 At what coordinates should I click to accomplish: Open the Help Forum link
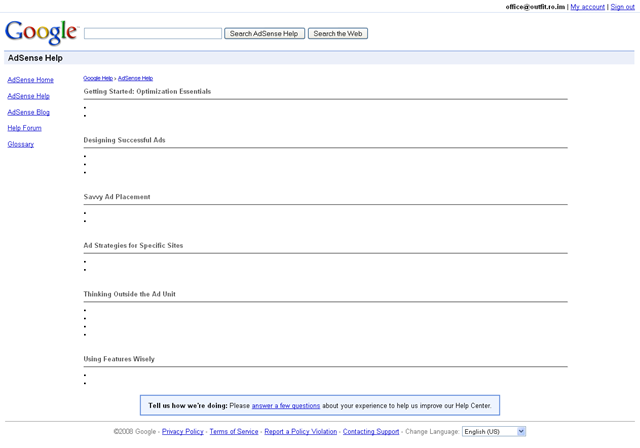tap(24, 128)
